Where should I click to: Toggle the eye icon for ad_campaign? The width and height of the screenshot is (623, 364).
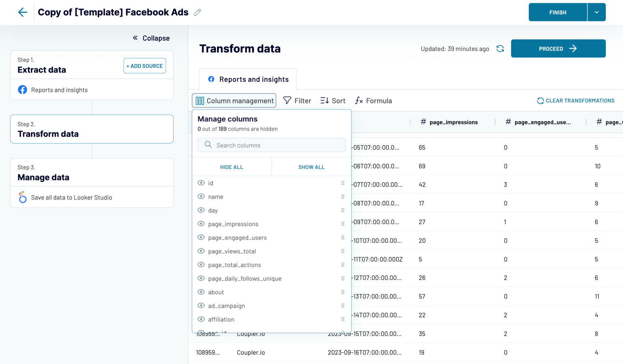[201, 305]
